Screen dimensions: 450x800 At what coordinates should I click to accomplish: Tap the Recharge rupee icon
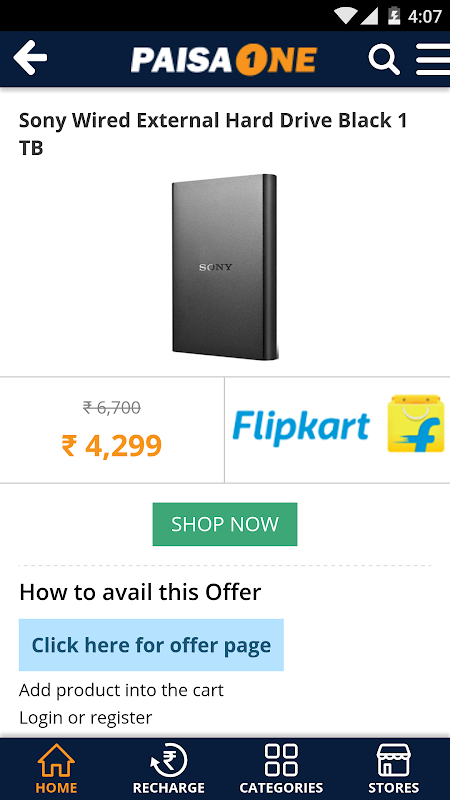tap(169, 760)
